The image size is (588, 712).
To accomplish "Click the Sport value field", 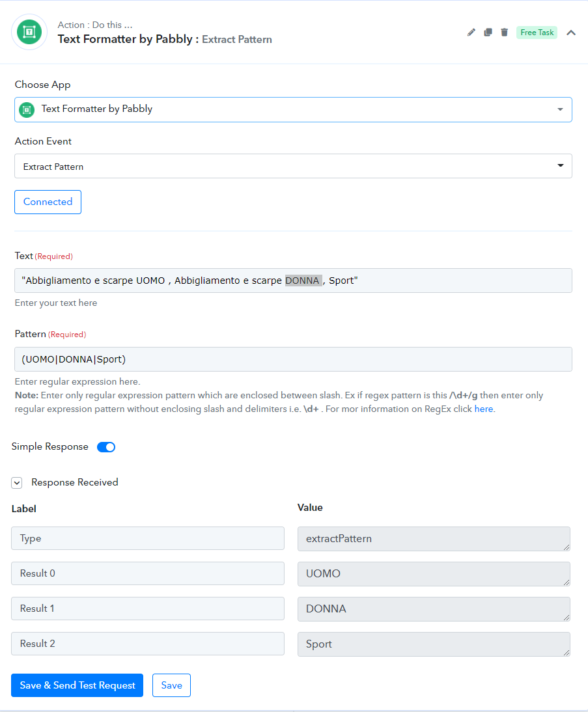I will 434,644.
